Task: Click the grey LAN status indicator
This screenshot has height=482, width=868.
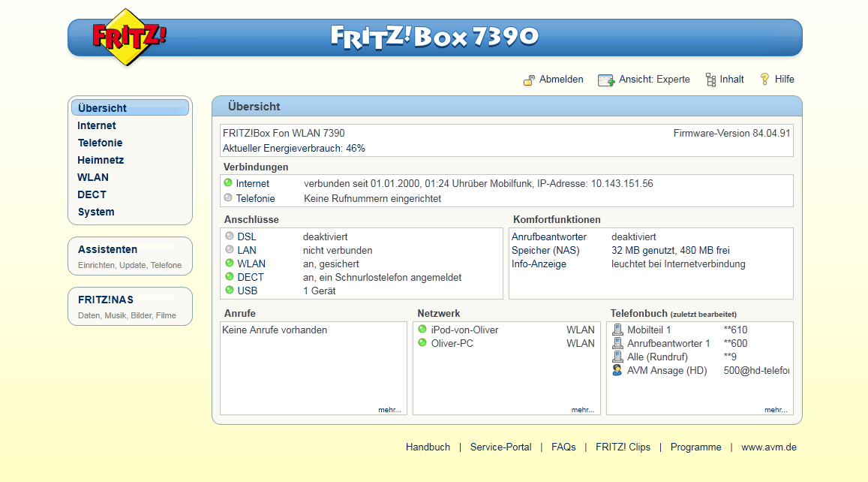Action: 229,249
